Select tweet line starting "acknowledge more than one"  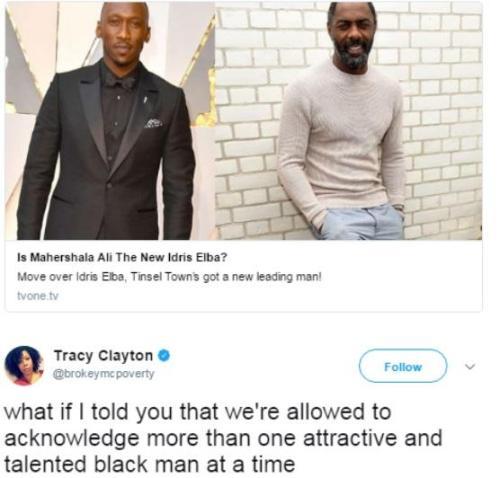pyautogui.click(x=223, y=438)
